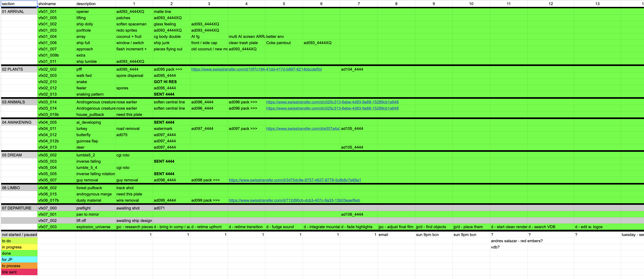644x279 pixels.
Task: Open truncated swisstransfer link in turkey row
Action: (303, 128)
